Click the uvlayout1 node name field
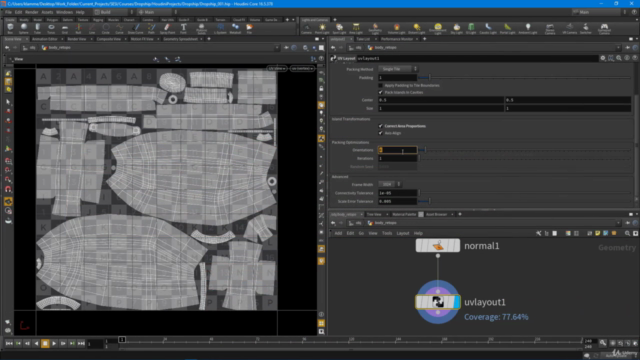The image size is (640, 360). [x=477, y=58]
